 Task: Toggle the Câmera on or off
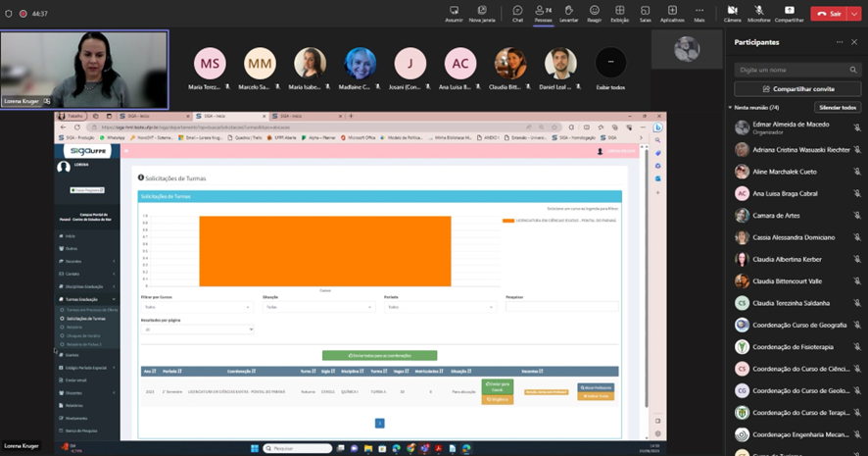(732, 12)
